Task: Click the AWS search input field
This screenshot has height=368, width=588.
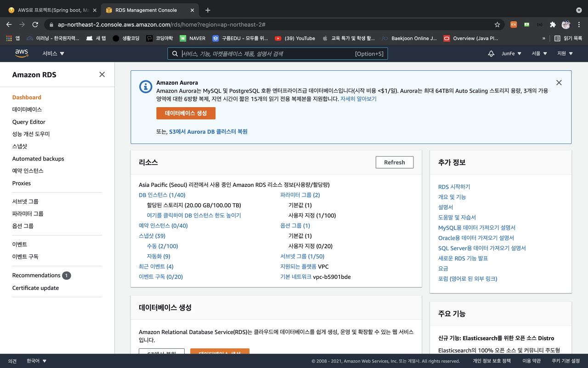Action: [277, 54]
